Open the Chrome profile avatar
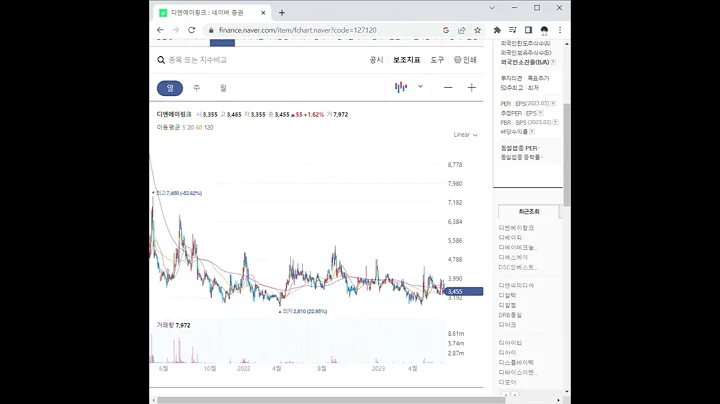 [544, 30]
